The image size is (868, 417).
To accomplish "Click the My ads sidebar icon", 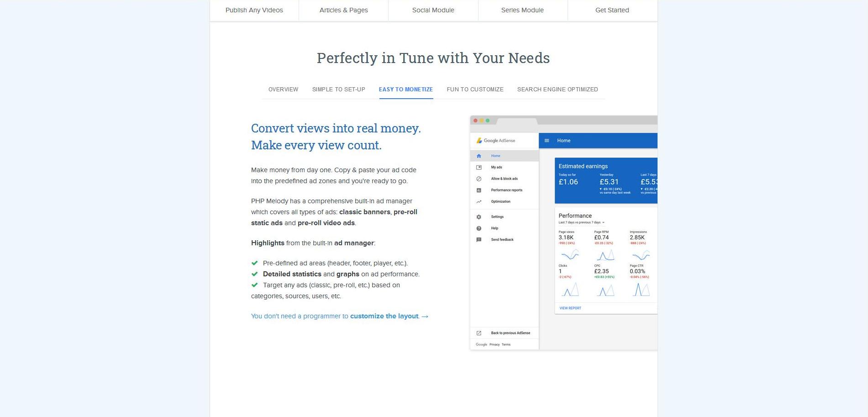I will [x=479, y=167].
